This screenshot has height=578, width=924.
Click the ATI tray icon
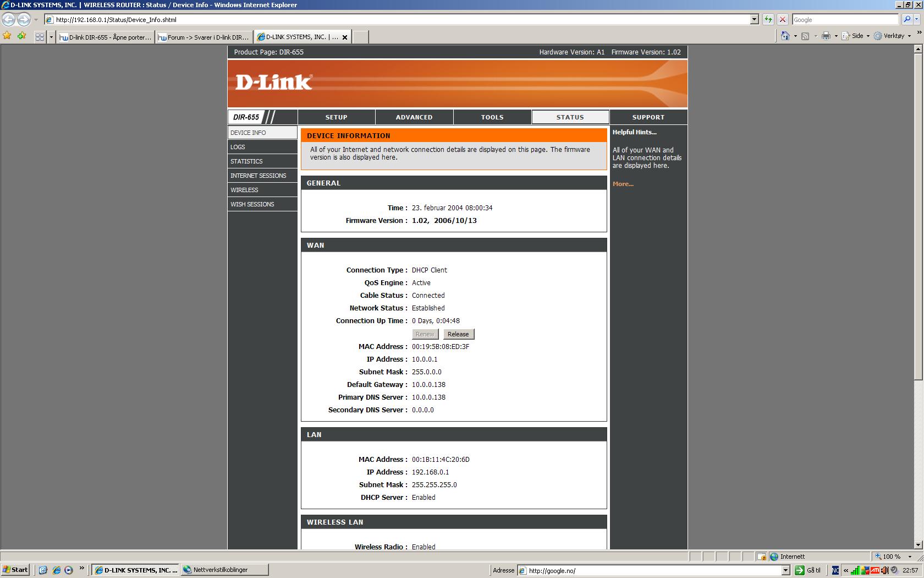pos(875,570)
